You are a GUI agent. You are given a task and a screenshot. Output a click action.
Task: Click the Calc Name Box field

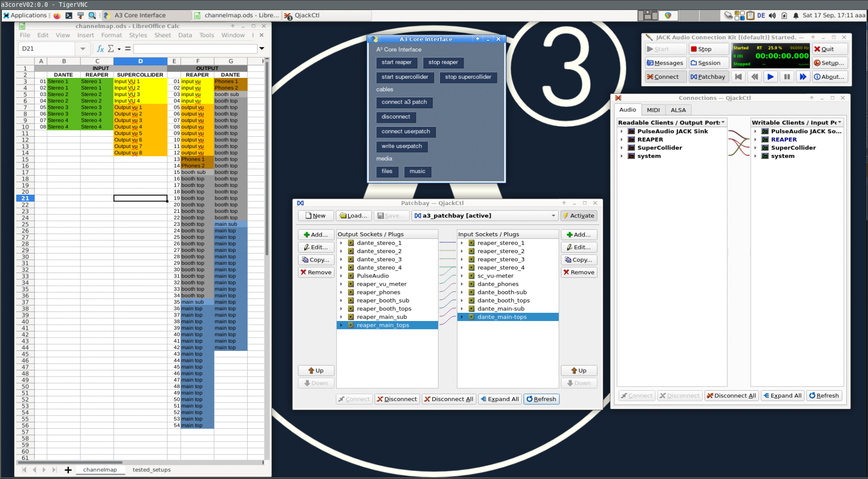47,48
